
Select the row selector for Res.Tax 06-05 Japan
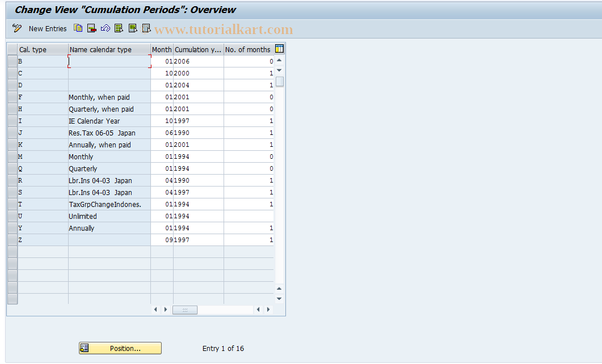tap(12, 133)
